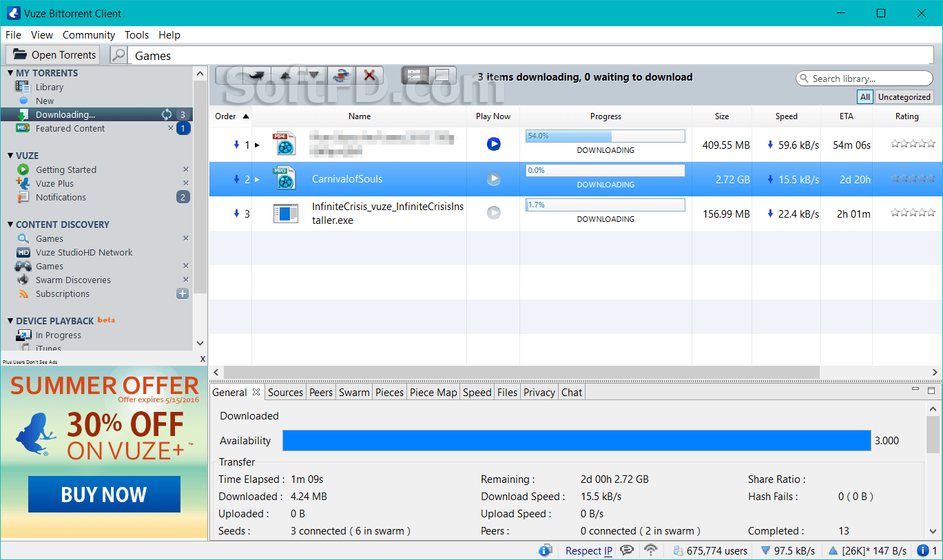
Task: Click the move-up arrow in the toolbar
Action: pyautogui.click(x=284, y=75)
